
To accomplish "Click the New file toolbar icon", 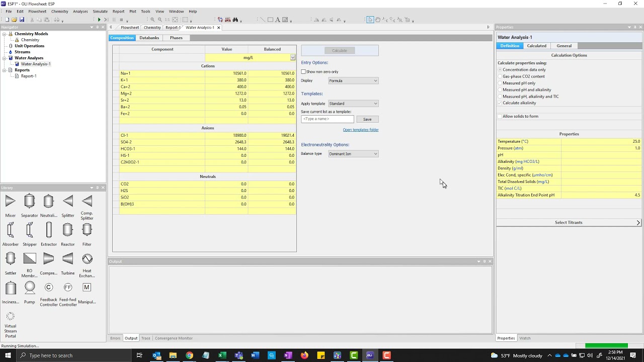I will [7, 20].
